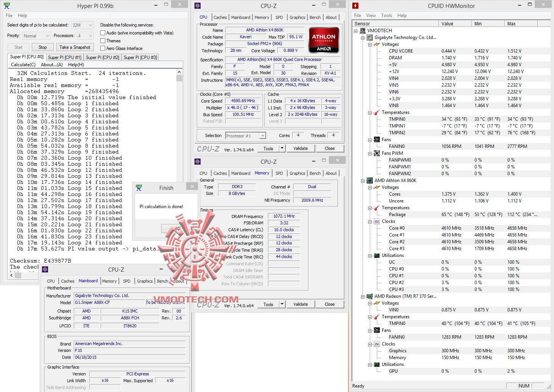Click Validate in the top CPU-Z window
The height and width of the screenshot is (392, 554).
[x=300, y=148]
